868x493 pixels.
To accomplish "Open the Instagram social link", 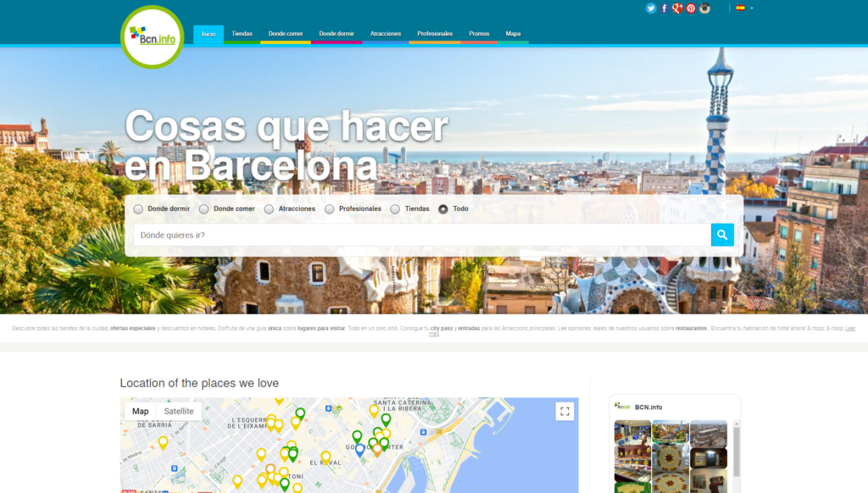I will [704, 8].
